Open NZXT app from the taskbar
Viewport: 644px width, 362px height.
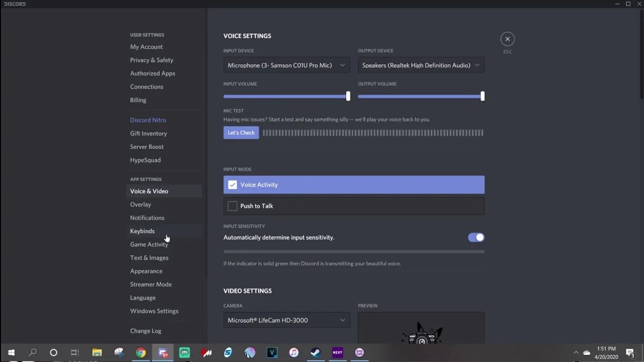[x=338, y=352]
